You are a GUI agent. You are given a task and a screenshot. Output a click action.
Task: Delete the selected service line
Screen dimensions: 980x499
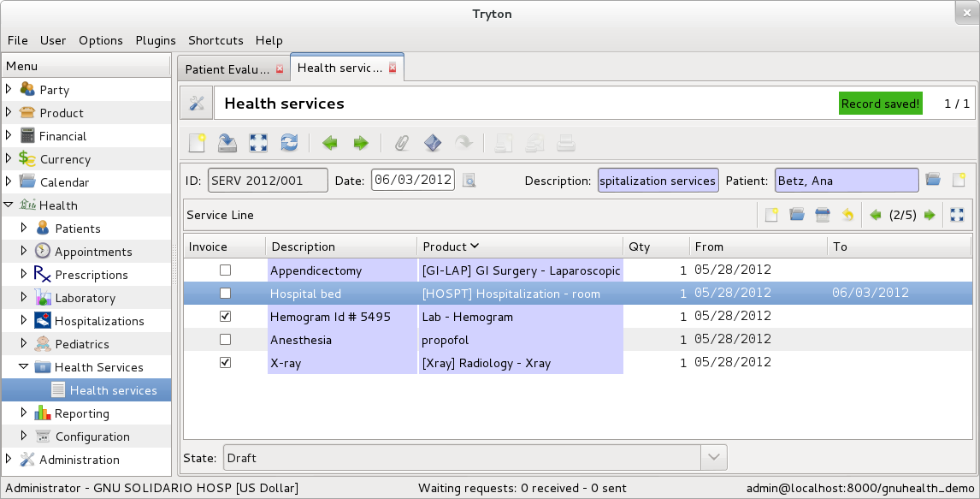(822, 215)
